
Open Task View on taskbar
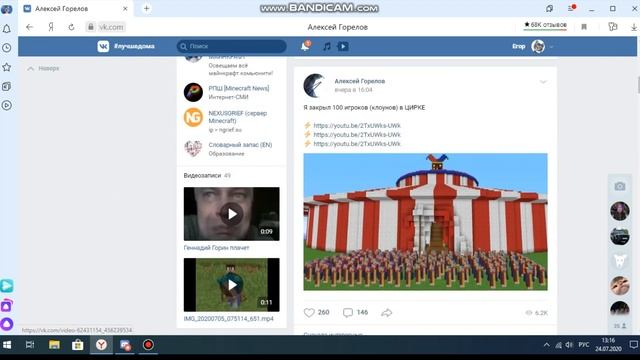click(x=30, y=345)
